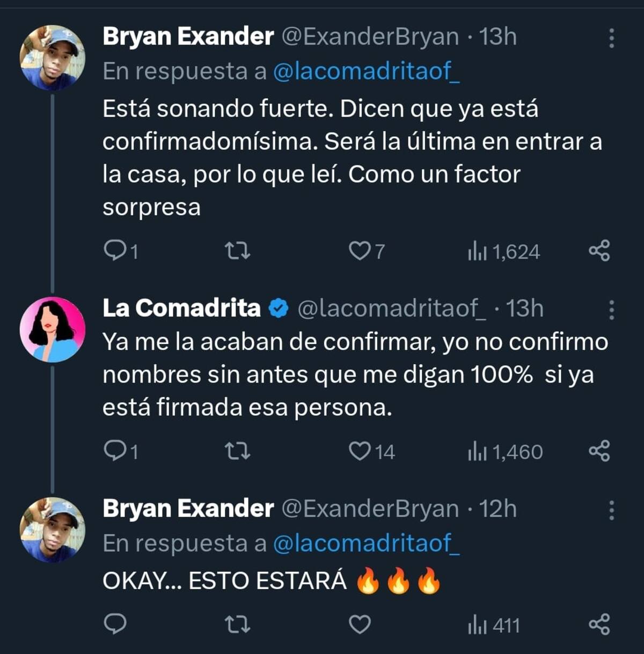Reply to La Comadrita's tweet
Image resolution: width=644 pixels, height=654 pixels.
[114, 451]
